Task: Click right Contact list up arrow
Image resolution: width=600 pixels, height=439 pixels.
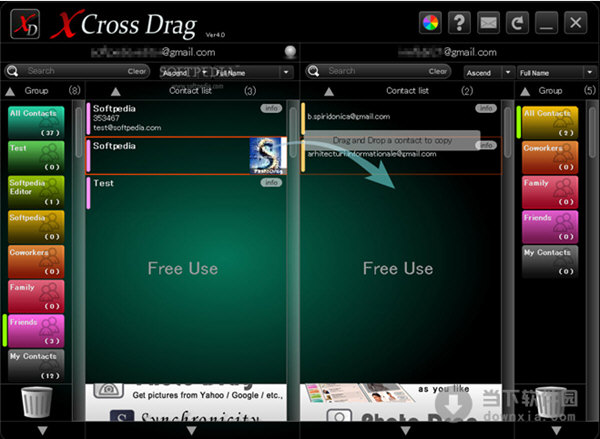Action: 329,91
